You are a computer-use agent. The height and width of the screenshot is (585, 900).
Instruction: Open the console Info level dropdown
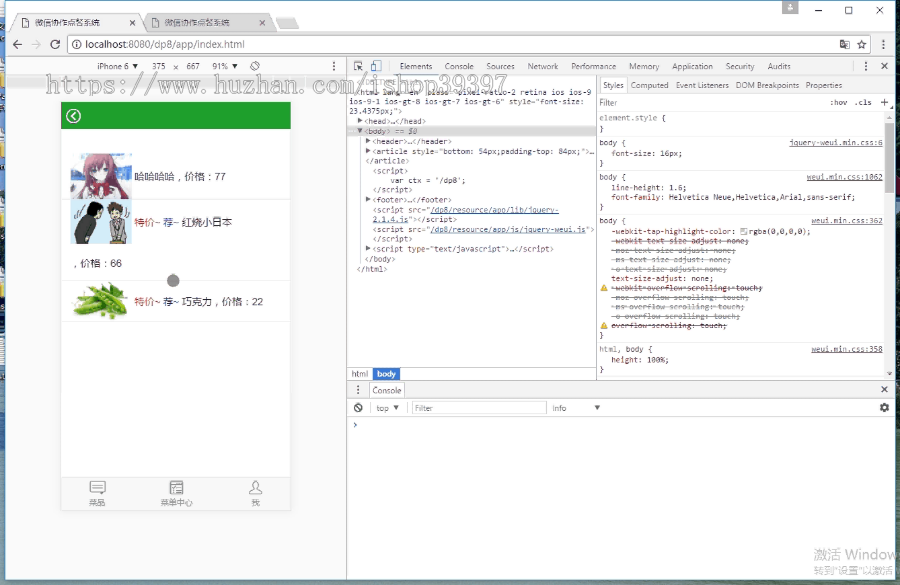click(576, 408)
